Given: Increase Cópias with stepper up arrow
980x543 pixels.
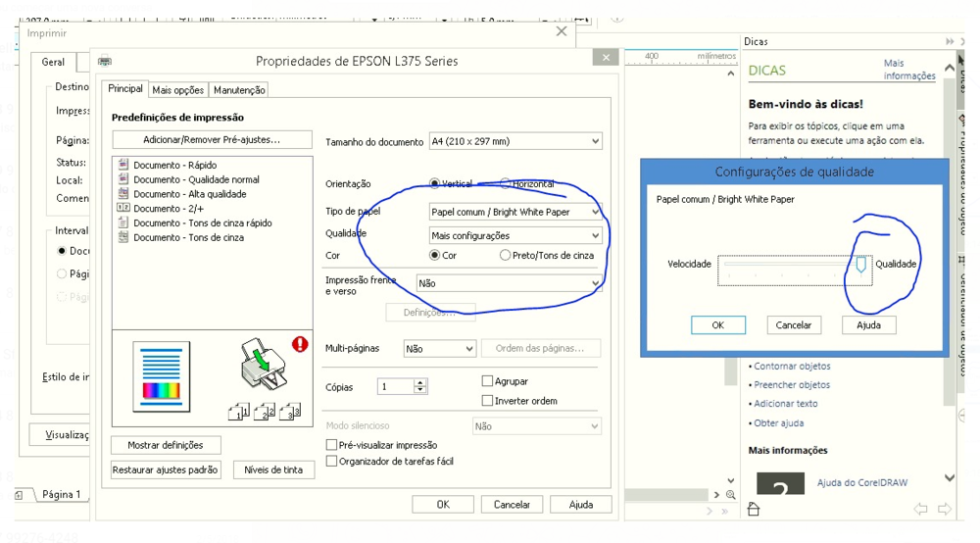Looking at the screenshot, I should [x=420, y=382].
